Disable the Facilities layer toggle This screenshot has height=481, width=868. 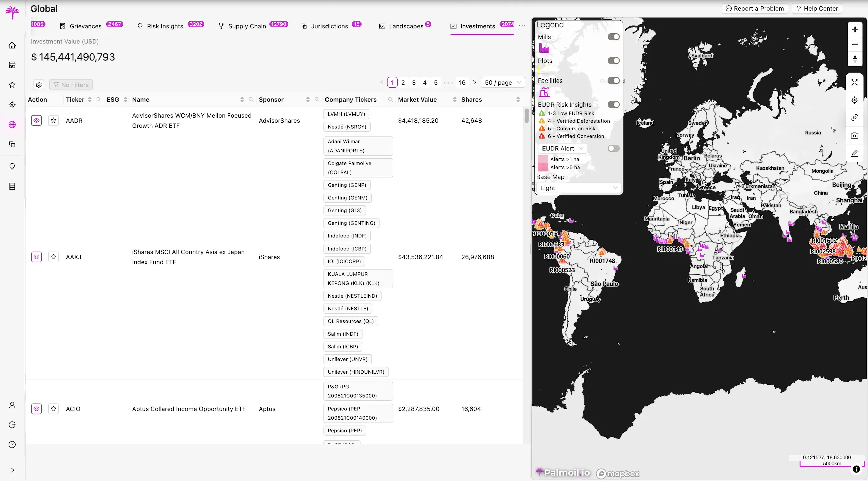[x=613, y=81]
